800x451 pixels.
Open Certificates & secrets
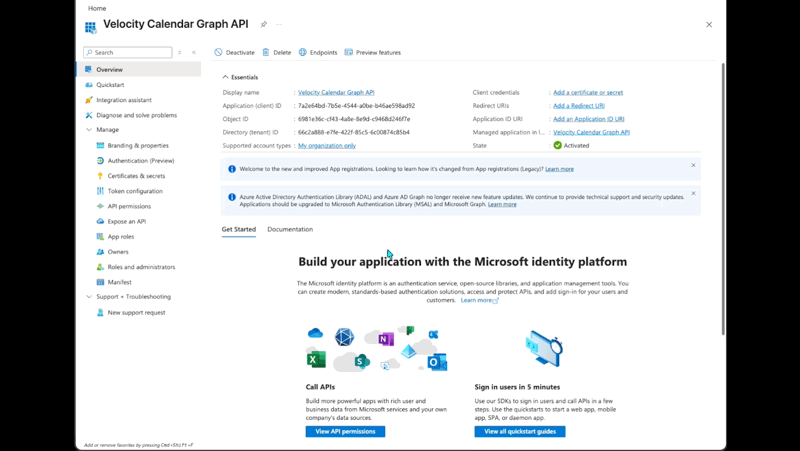pyautogui.click(x=136, y=176)
